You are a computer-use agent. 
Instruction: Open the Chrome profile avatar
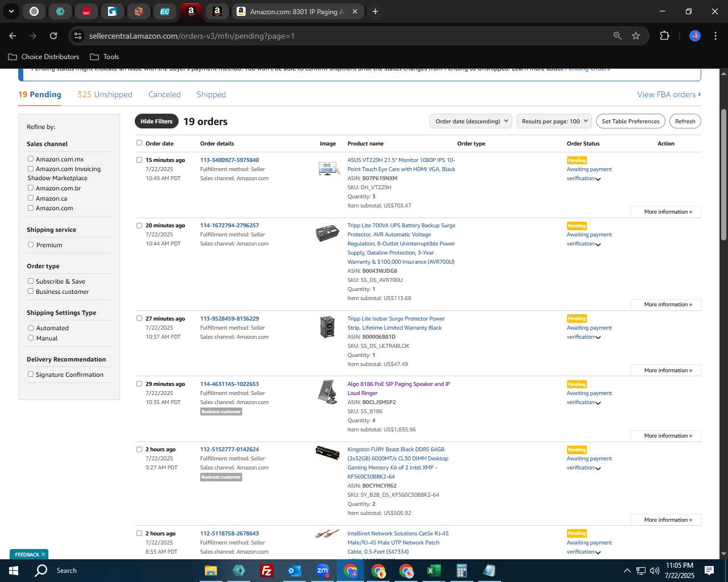pyautogui.click(x=695, y=36)
